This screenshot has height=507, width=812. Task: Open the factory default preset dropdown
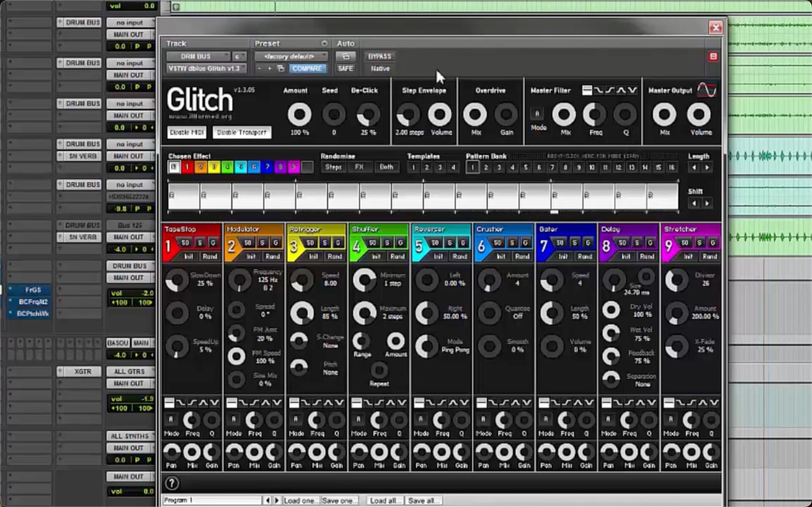click(291, 56)
